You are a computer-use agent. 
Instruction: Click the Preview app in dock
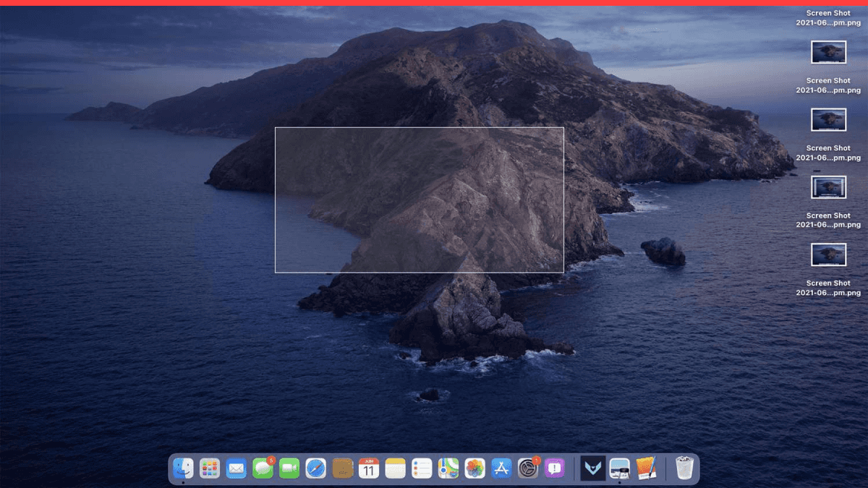point(620,468)
